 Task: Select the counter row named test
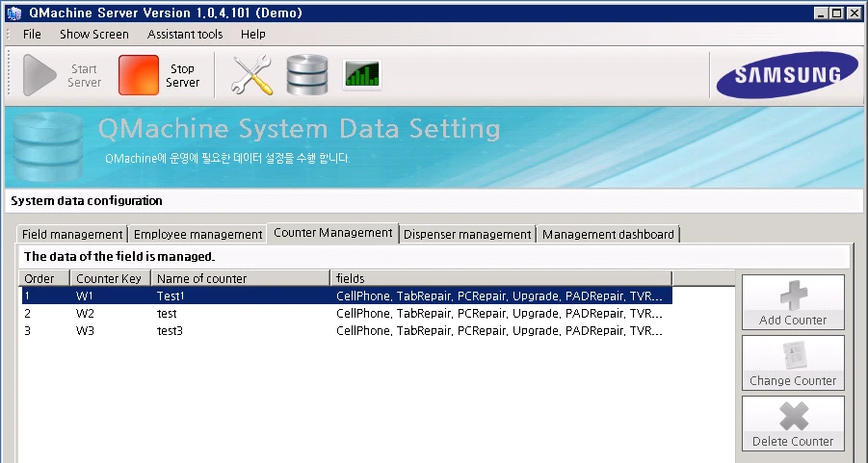(347, 314)
